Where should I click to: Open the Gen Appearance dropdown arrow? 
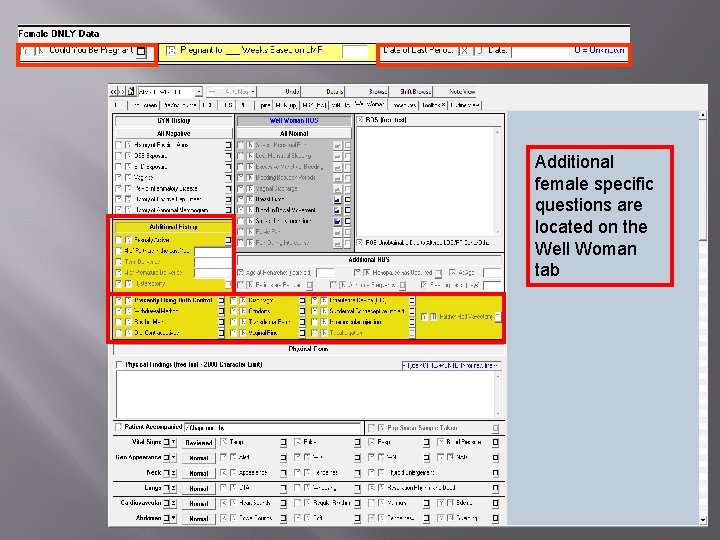click(174, 458)
